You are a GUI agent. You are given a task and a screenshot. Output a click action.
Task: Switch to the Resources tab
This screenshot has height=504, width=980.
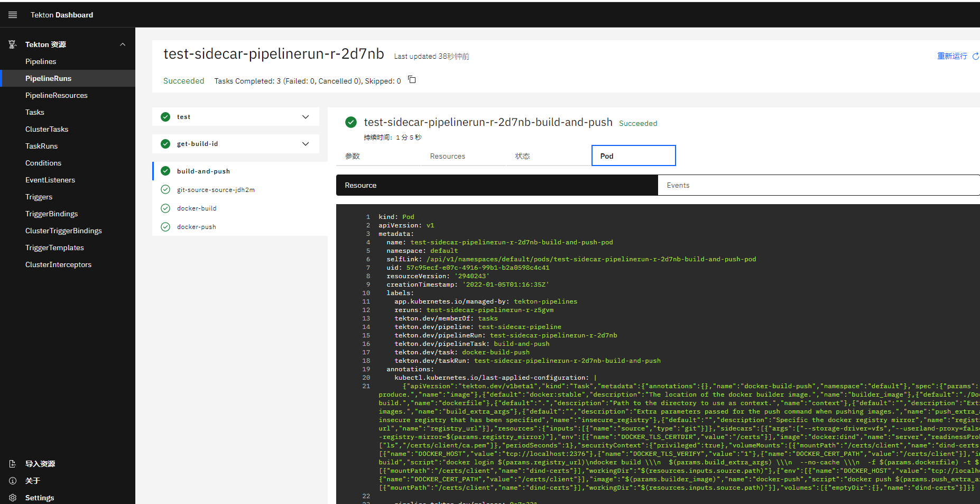pyautogui.click(x=464, y=156)
